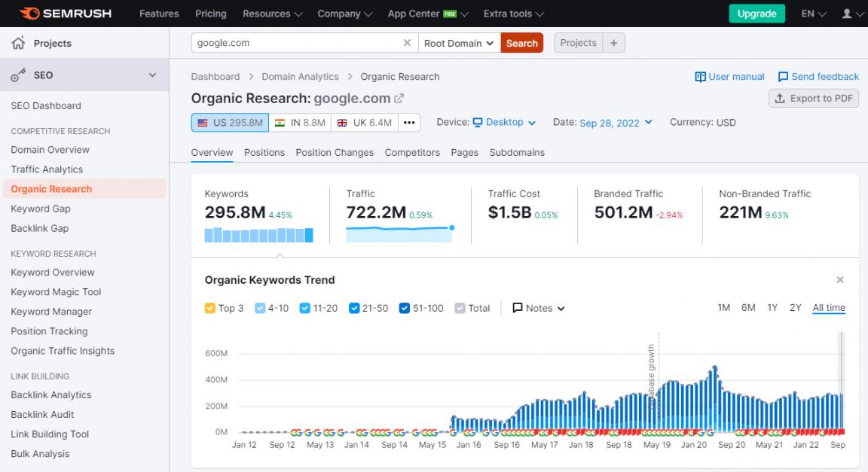Select the 6M time range

pyautogui.click(x=748, y=307)
